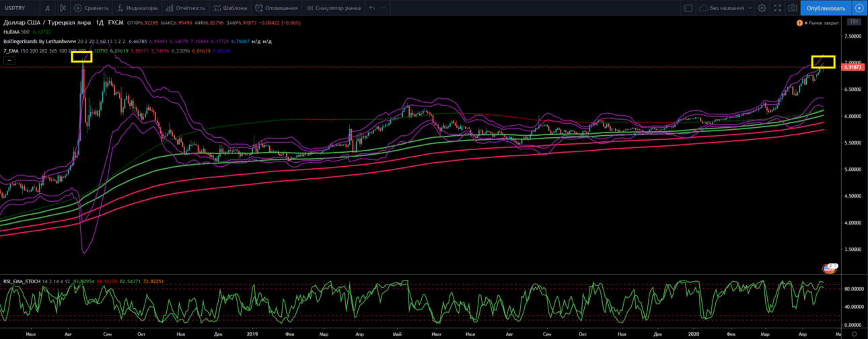Click the 2020 label on the time axis
The height and width of the screenshot is (339, 868).
693,333
